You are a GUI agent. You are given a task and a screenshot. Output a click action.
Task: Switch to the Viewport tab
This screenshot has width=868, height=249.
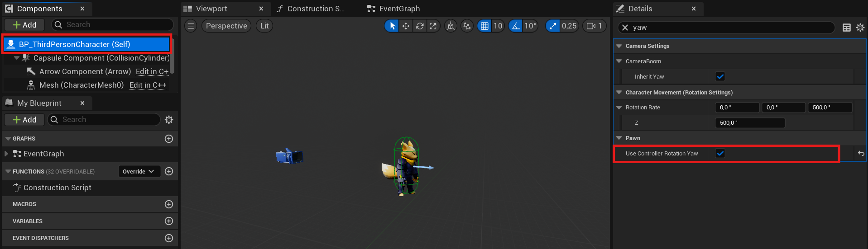[211, 9]
